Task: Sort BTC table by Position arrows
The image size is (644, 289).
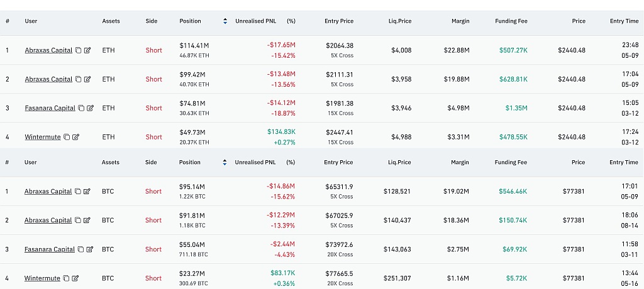Action: tap(225, 162)
